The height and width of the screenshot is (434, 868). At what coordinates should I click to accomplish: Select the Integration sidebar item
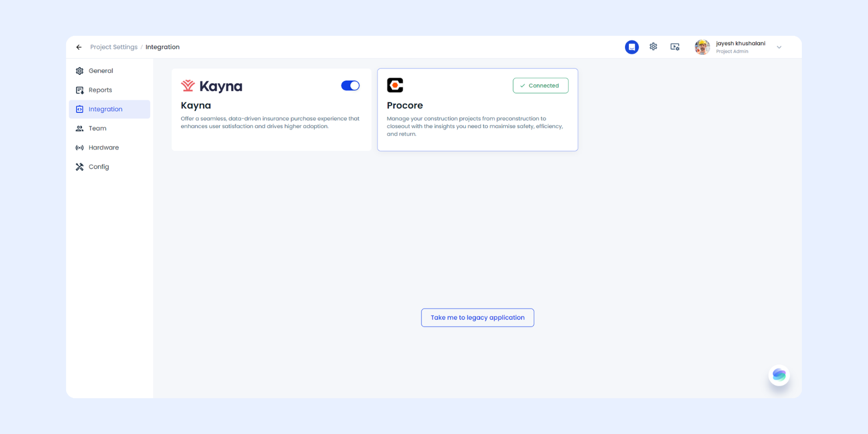point(110,109)
